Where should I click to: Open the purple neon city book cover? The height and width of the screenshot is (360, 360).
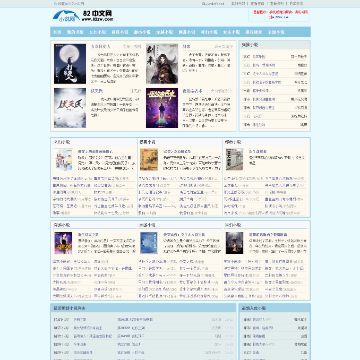tap(162, 108)
